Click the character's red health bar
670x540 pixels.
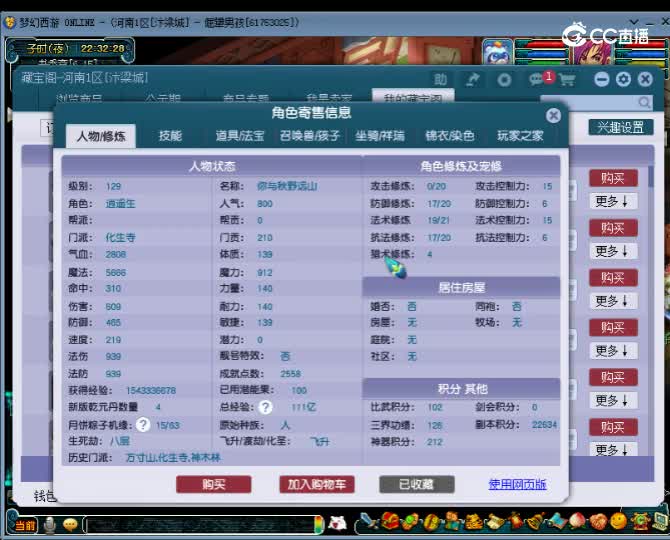[x=640, y=44]
